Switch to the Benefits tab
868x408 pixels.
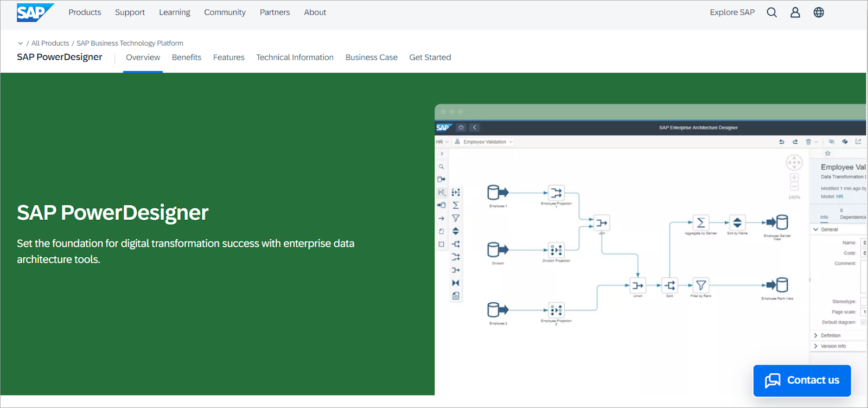(187, 58)
